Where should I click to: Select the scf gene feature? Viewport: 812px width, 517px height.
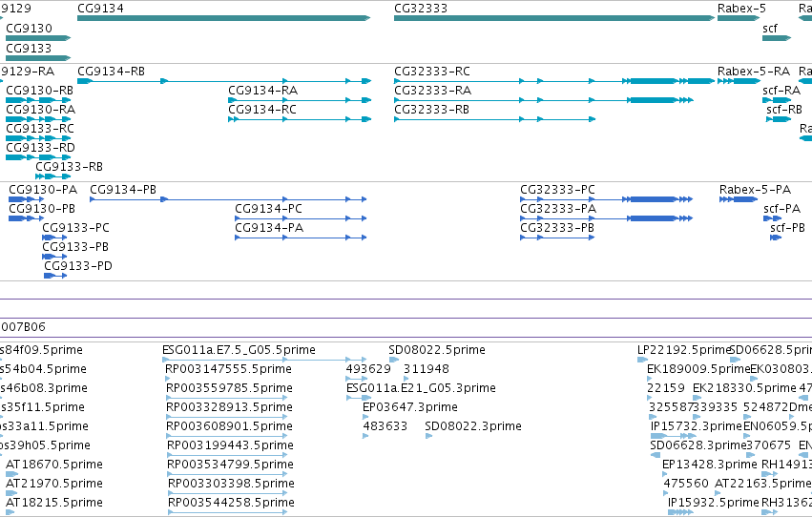(x=777, y=38)
